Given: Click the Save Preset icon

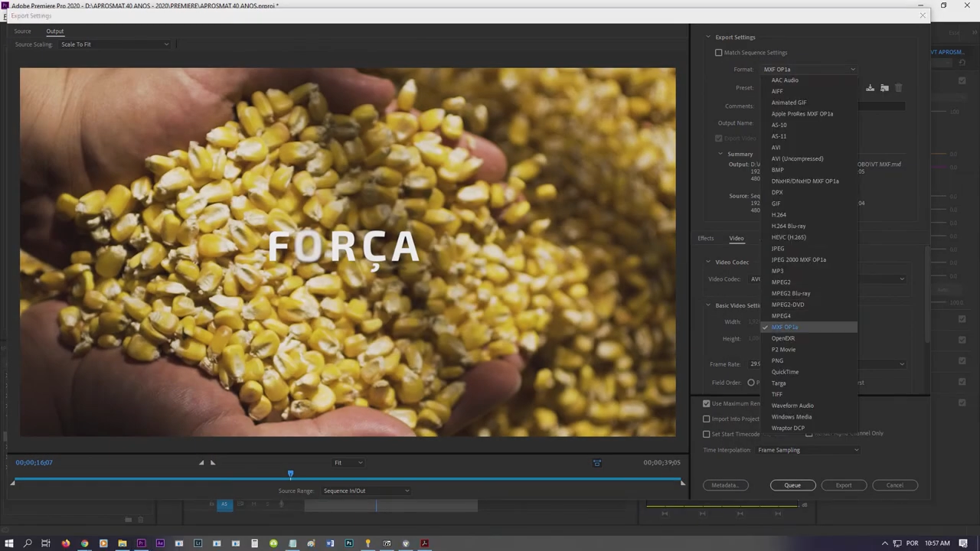Looking at the screenshot, I should click(870, 88).
